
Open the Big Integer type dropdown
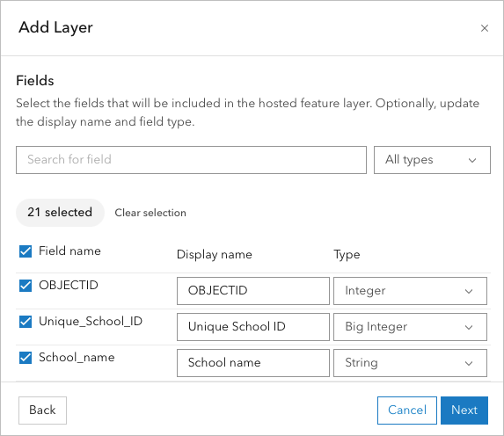coord(410,327)
